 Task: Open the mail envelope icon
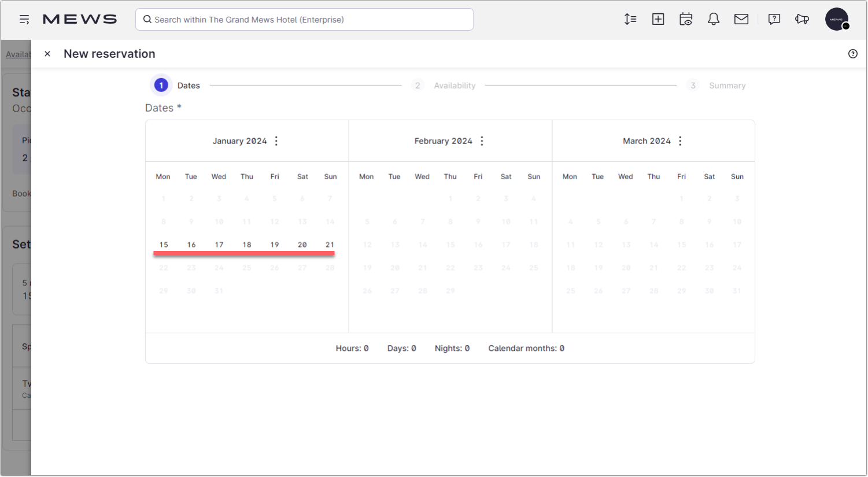click(741, 20)
